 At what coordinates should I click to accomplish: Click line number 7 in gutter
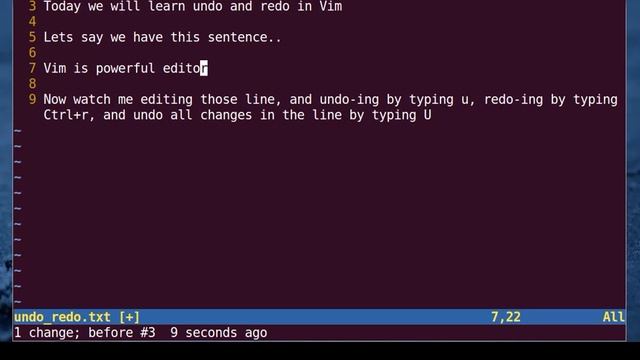[x=32, y=68]
